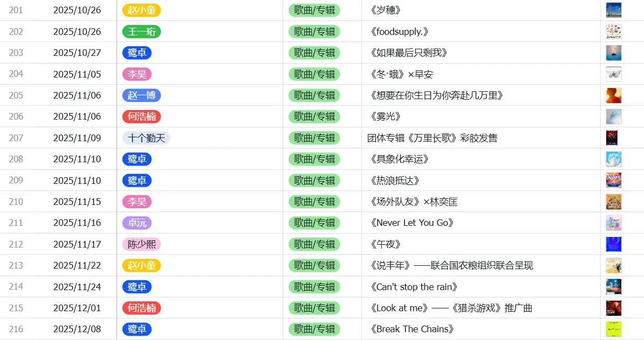Image resolution: width=644 pixels, height=340 pixels.
Task: Click the 赵小童 artist badge on row 201
Action: click(x=141, y=10)
